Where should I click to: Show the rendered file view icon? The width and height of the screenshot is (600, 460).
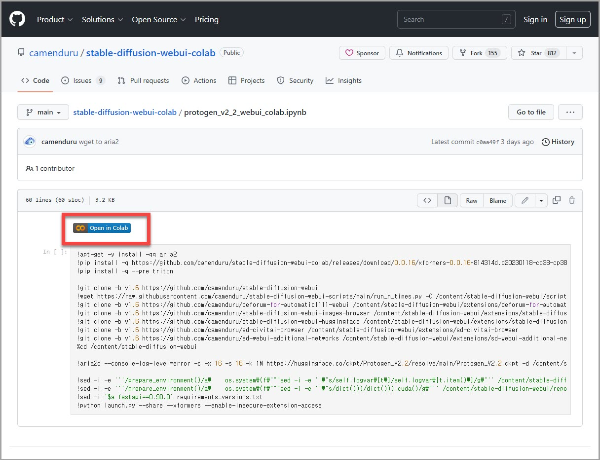tap(447, 200)
